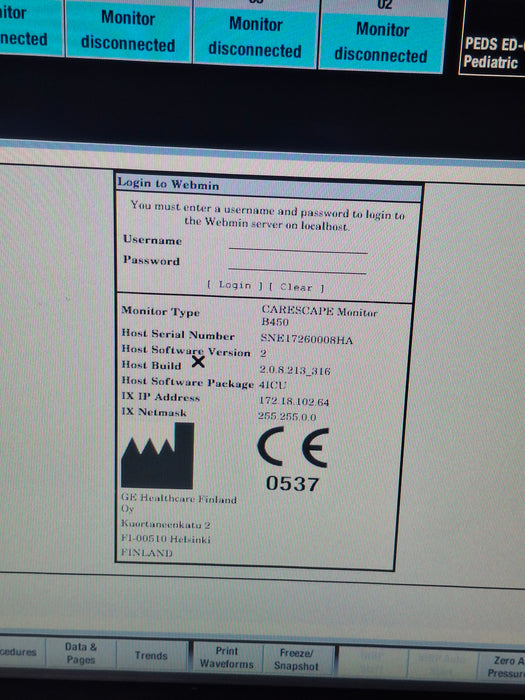Select bed 02 Monitor disconnected tile
The height and width of the screenshot is (700, 525).
(382, 37)
